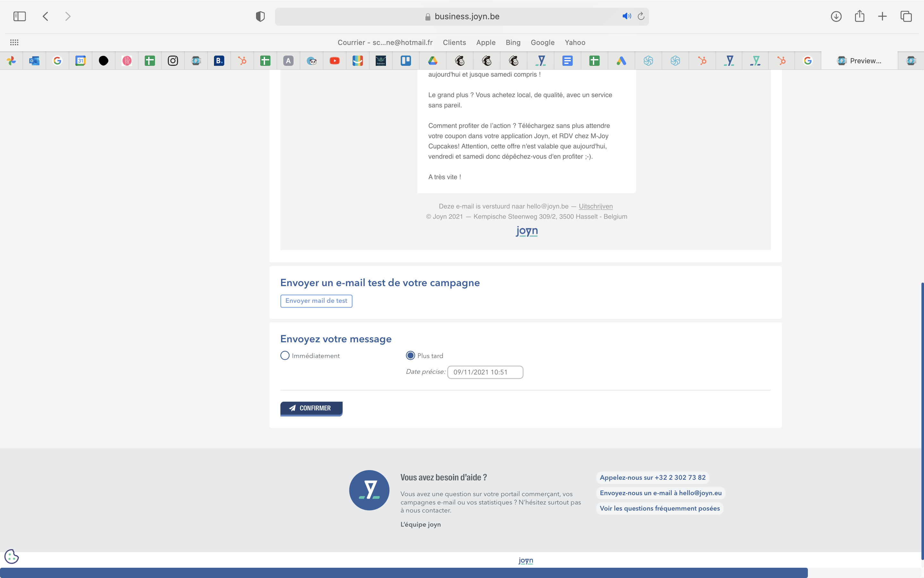This screenshot has height=578, width=924.
Task: Open the Clients favorite bookmark
Action: pos(454,42)
